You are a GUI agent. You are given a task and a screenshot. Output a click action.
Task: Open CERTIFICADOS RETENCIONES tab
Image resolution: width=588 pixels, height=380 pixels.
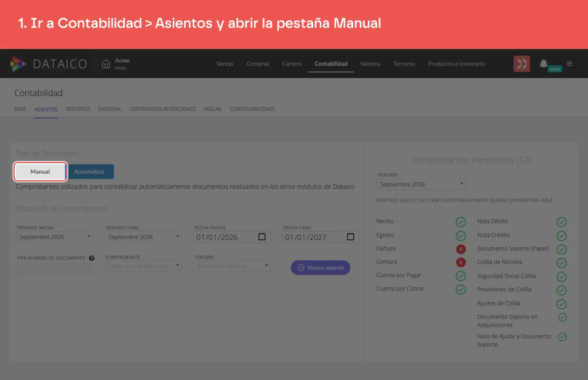[162, 109]
